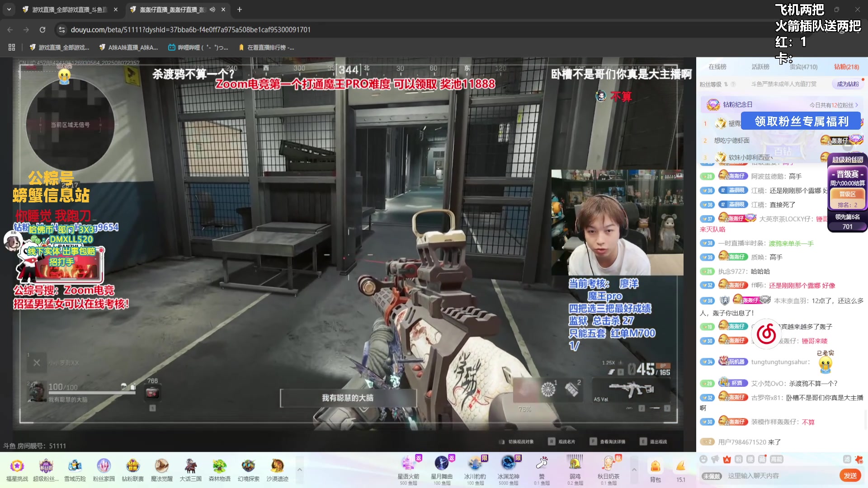
Task: Open the 森林物语 game icon
Action: (219, 470)
